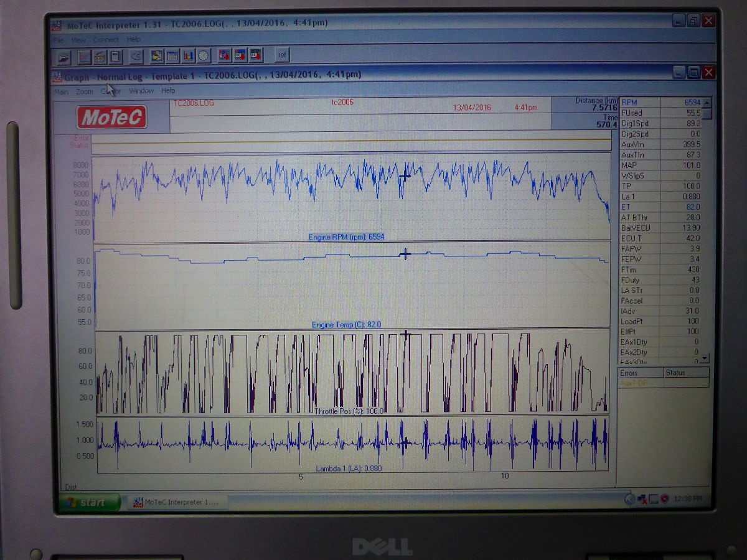Click the dash-display toolbar icon
747x560 pixels.
tap(100, 56)
